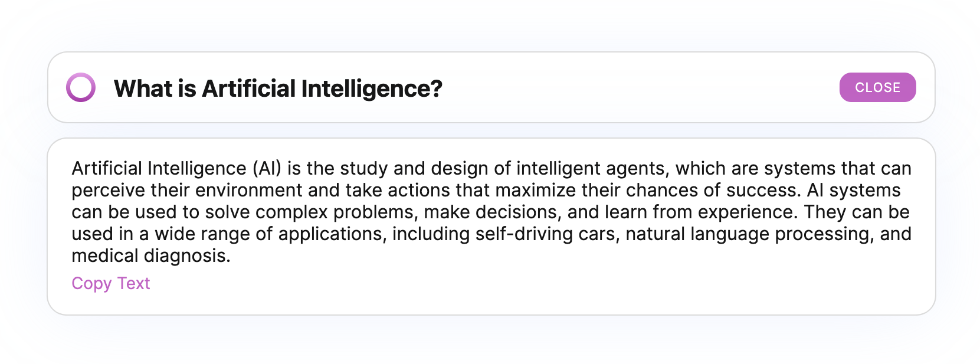
Task: Click "perceive their environment" in the second line
Action: [187, 191]
